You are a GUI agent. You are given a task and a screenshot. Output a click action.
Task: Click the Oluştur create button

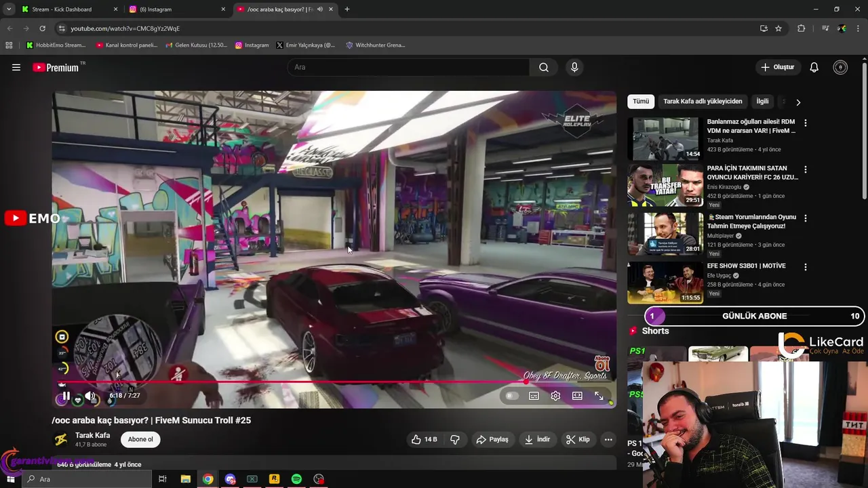777,67
